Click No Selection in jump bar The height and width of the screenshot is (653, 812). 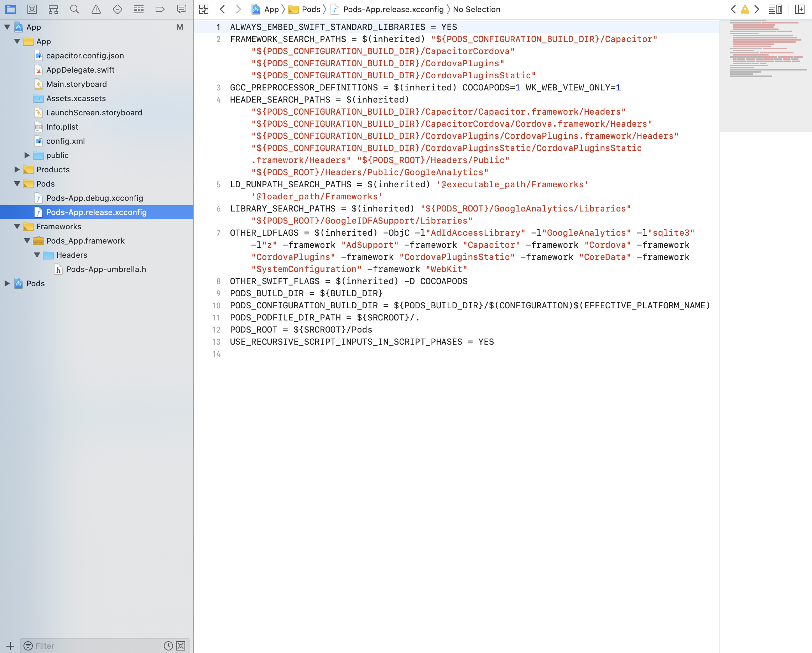click(477, 9)
